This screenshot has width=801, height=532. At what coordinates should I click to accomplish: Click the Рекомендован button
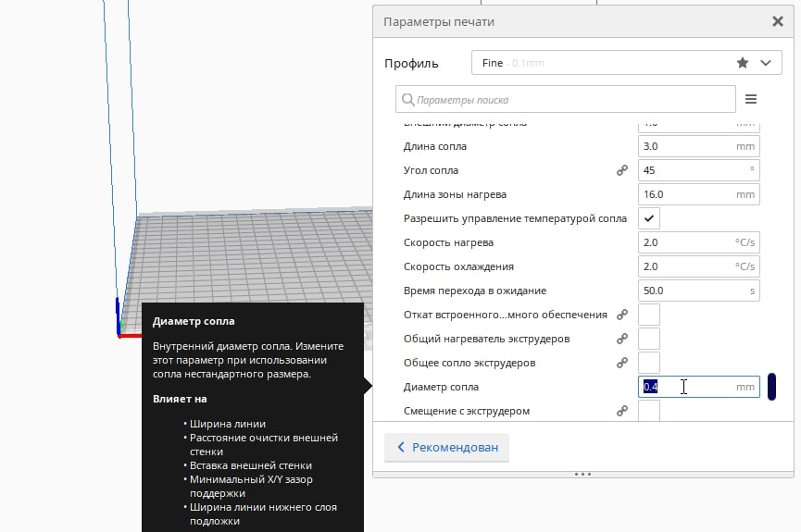[x=446, y=447]
